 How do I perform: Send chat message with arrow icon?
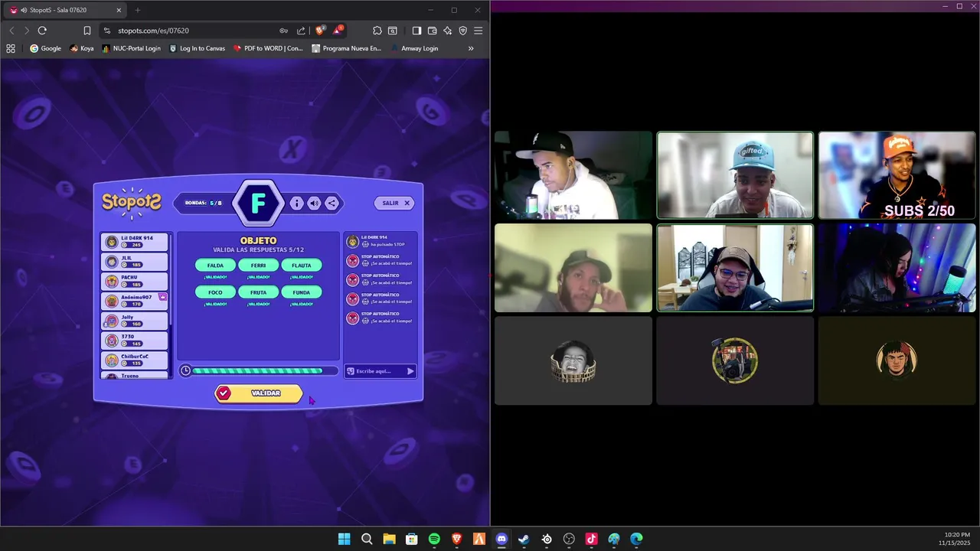[410, 371]
